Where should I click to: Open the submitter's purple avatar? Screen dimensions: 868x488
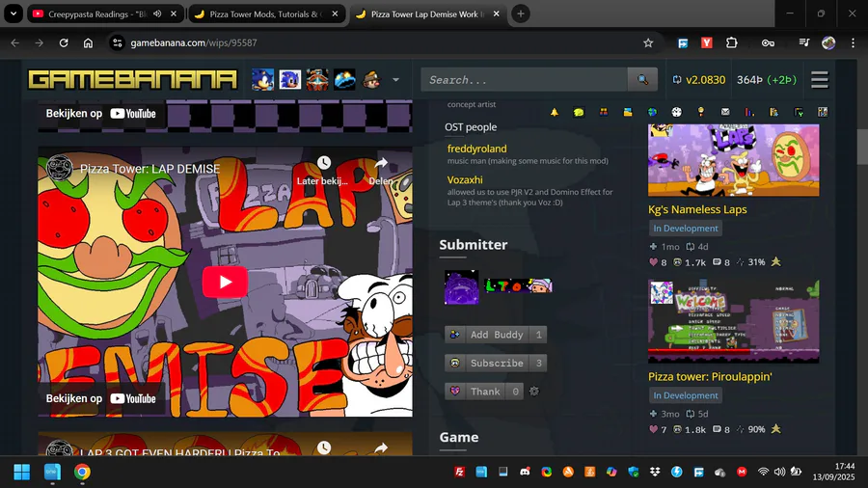click(461, 286)
